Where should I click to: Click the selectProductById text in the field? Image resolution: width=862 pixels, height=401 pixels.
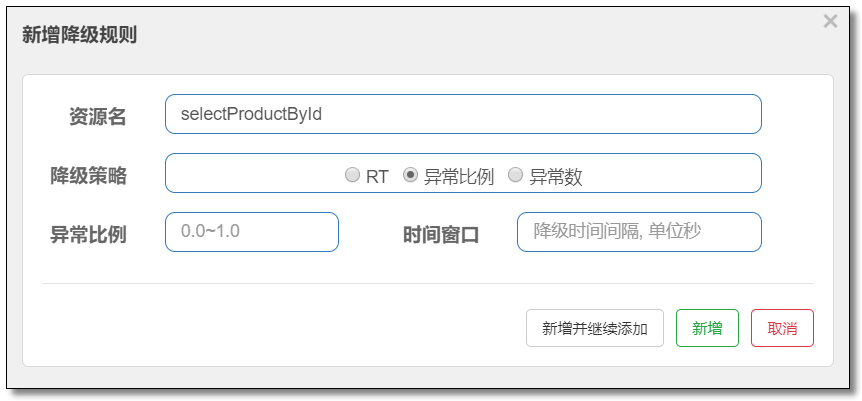tap(251, 114)
